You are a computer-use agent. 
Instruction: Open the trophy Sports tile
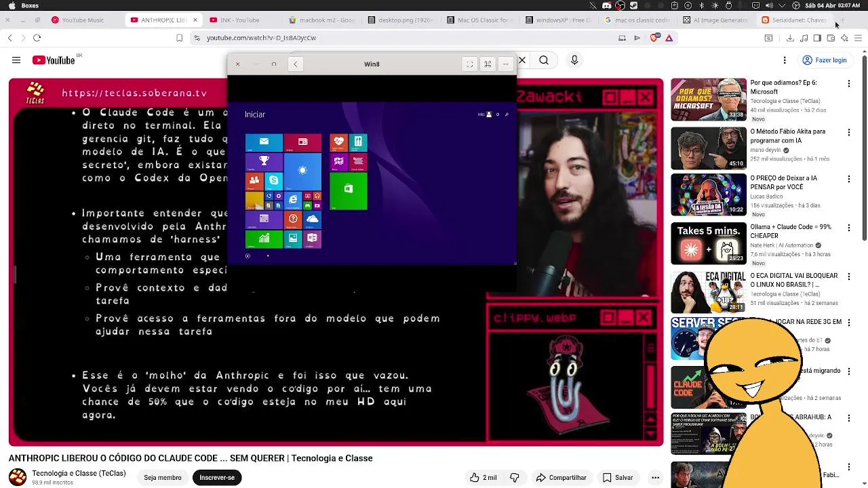[264, 161]
